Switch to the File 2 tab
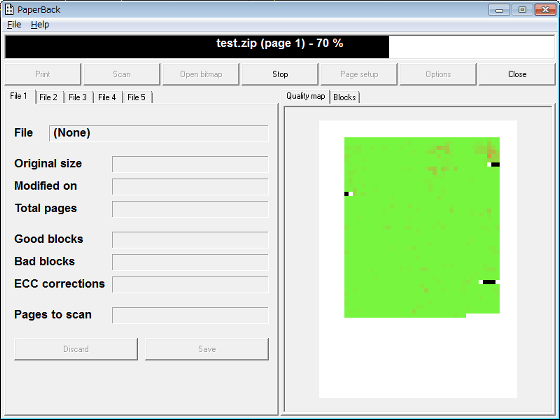 pyautogui.click(x=49, y=97)
